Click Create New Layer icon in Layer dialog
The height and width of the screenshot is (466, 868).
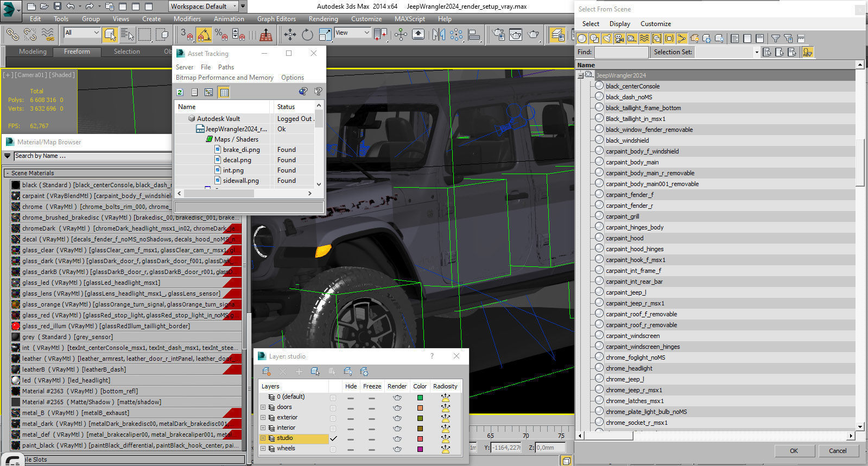tap(266, 372)
